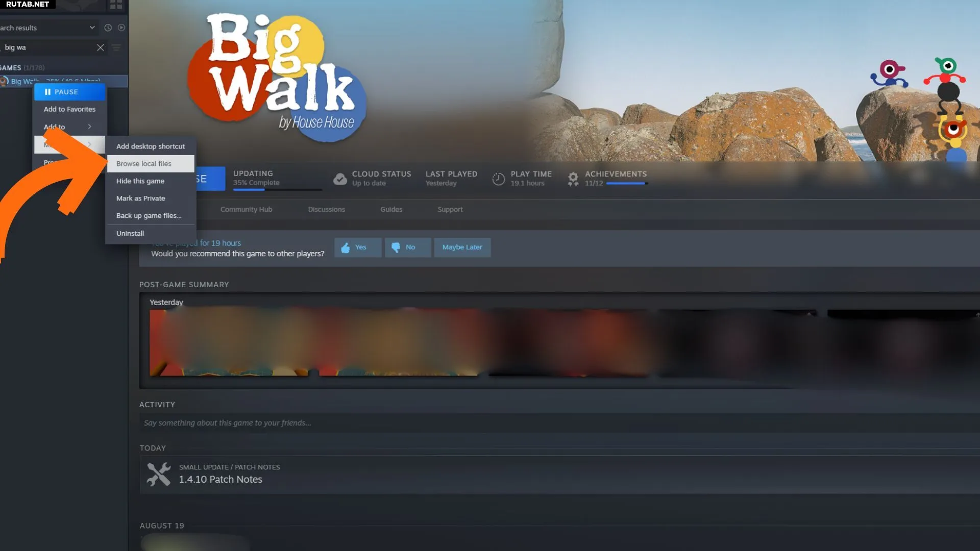Open the advanced filter settings icon

click(x=116, y=47)
